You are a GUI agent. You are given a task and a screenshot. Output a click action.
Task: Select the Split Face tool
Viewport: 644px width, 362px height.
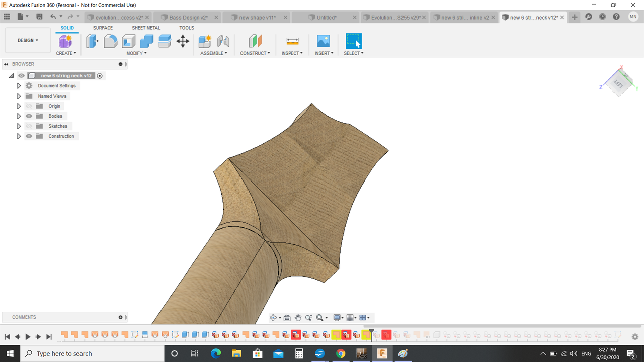tap(165, 41)
